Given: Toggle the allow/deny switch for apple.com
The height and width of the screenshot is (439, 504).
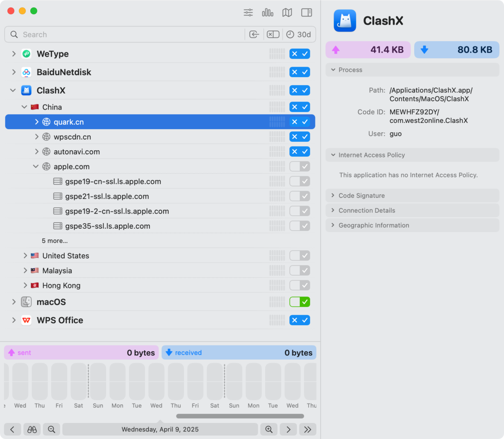Looking at the screenshot, I should click(x=300, y=167).
